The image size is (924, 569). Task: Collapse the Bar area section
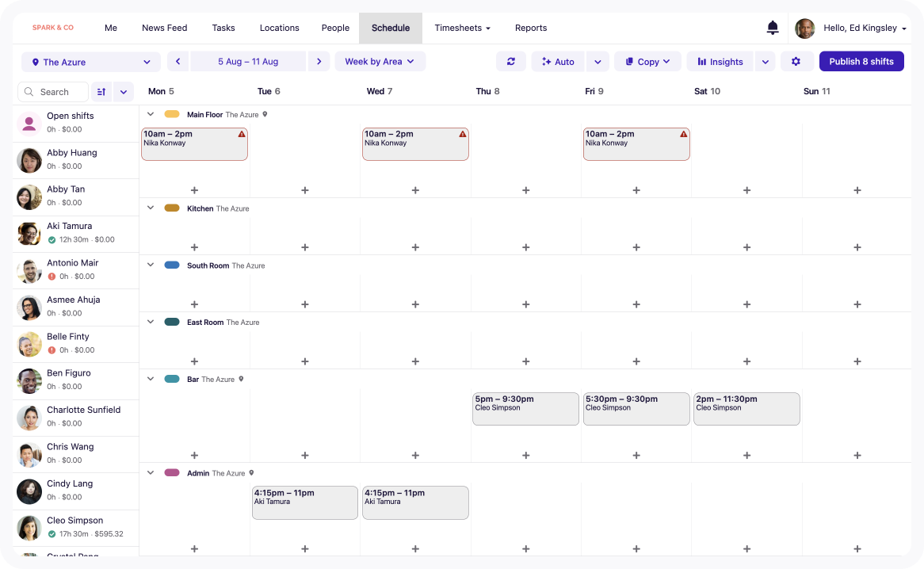[150, 378]
